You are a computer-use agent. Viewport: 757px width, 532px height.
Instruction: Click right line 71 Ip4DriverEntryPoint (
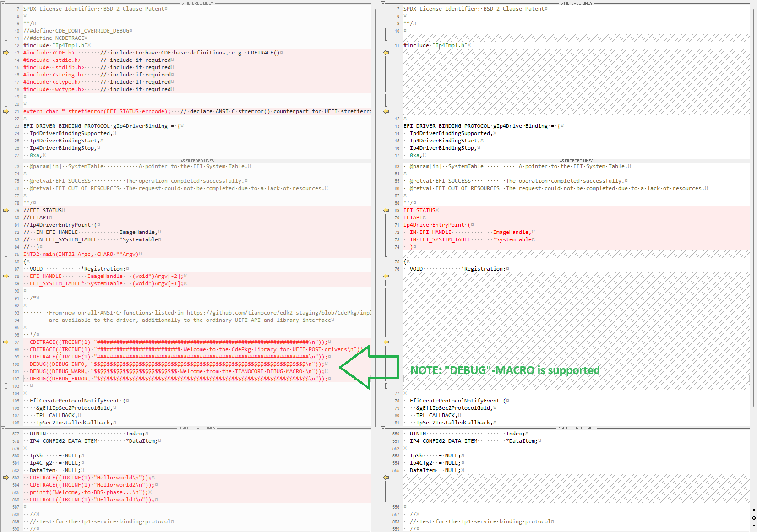pos(439,225)
